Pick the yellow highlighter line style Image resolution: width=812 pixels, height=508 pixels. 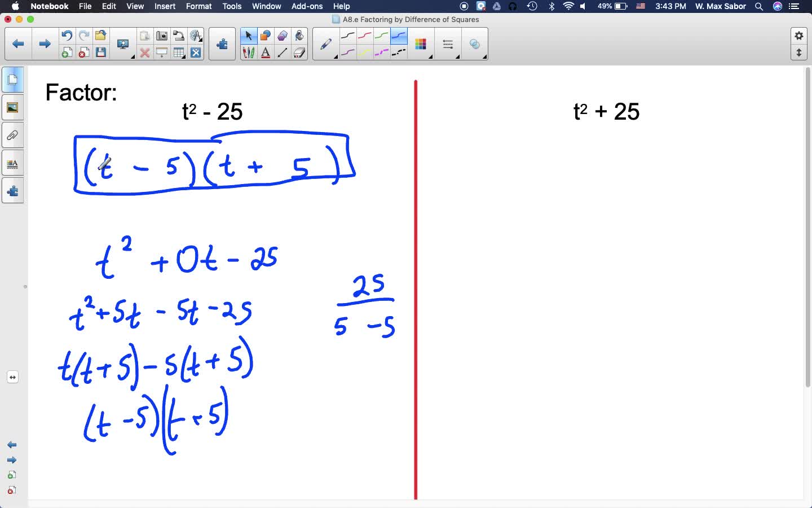coord(365,52)
